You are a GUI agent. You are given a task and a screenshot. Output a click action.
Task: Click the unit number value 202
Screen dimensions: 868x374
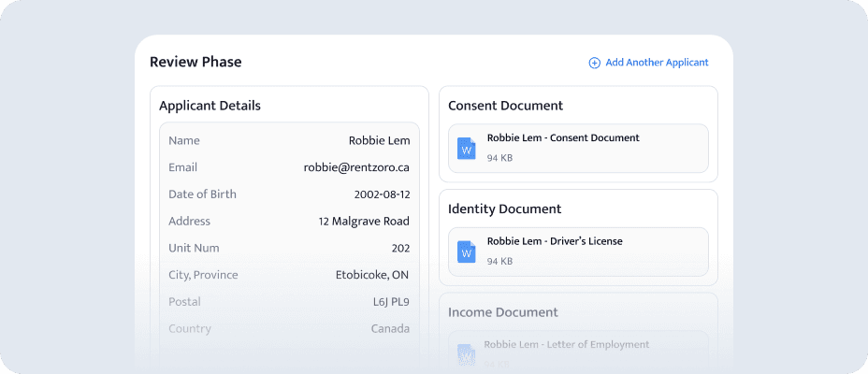coord(400,249)
